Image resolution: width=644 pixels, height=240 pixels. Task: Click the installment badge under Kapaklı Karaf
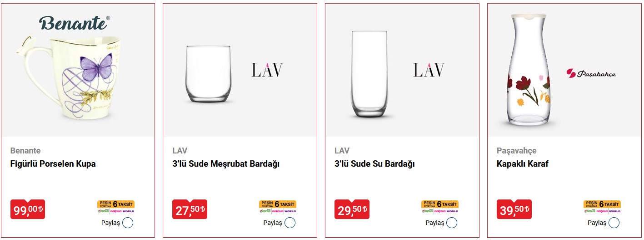coord(602,207)
